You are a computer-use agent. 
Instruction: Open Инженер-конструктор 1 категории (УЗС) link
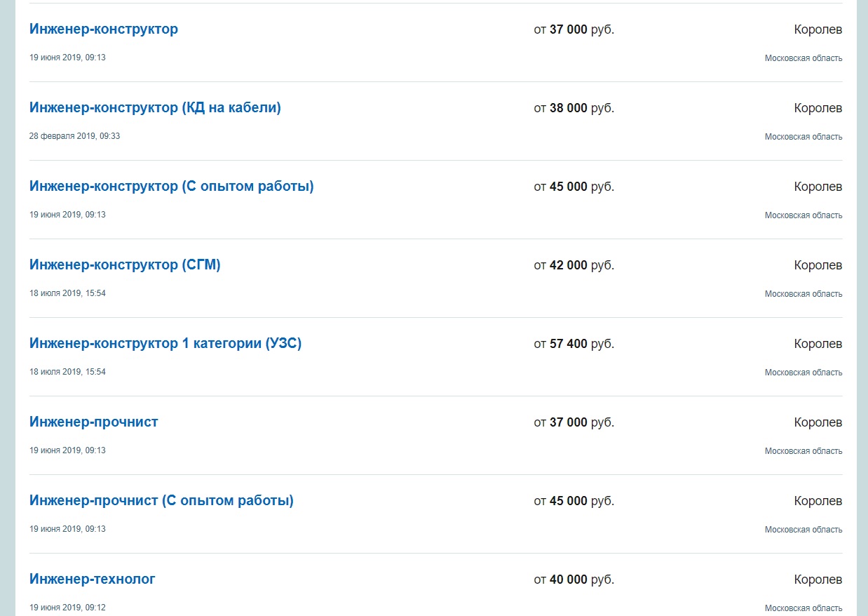tap(165, 344)
